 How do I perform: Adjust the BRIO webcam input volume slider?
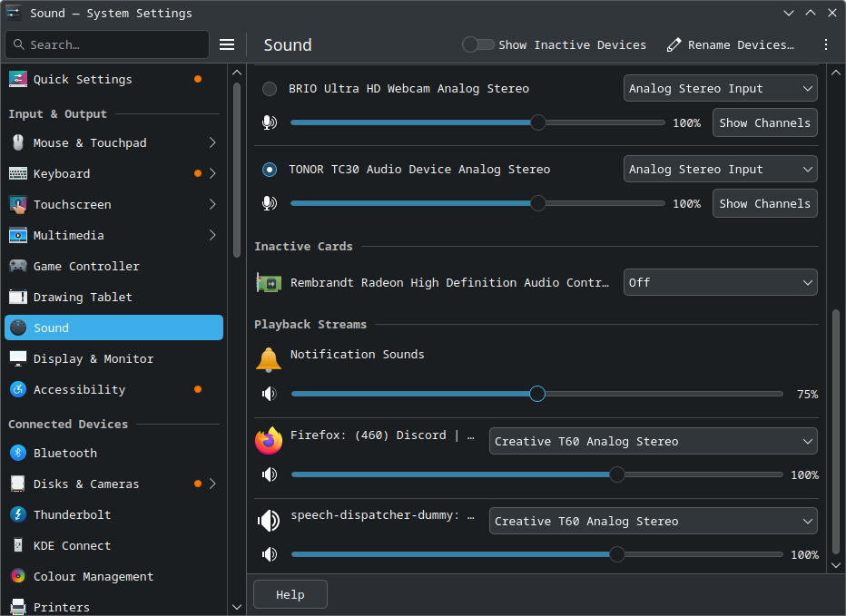point(477,122)
